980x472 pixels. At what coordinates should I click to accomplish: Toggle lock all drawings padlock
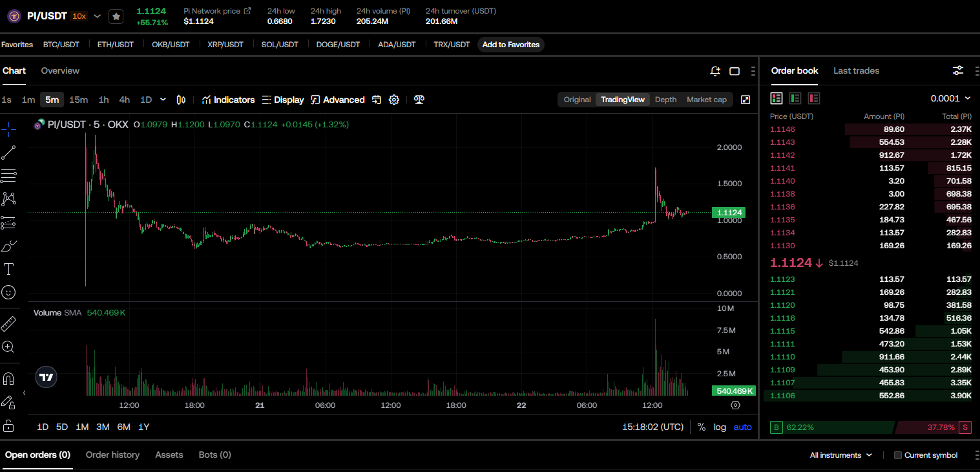click(8, 426)
